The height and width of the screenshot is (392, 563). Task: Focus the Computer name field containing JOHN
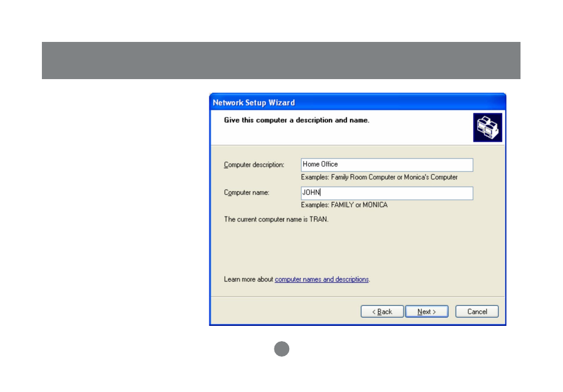pyautogui.click(x=387, y=193)
